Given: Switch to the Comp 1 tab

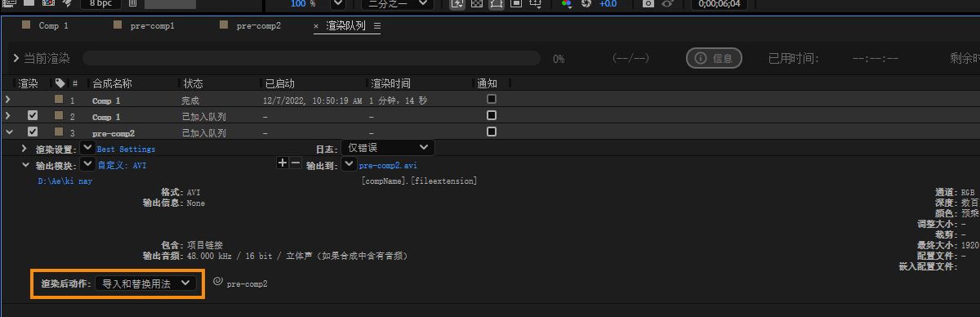Looking at the screenshot, I should tap(53, 26).
